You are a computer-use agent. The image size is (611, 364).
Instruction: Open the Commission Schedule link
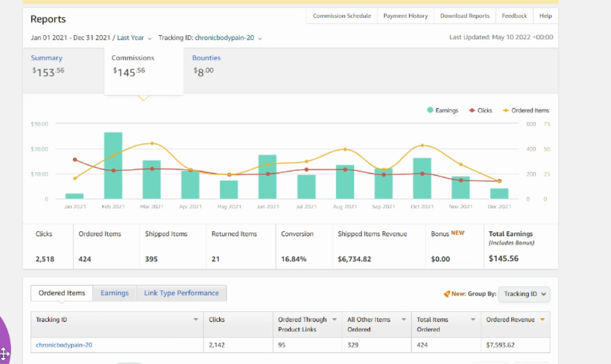[x=342, y=16]
